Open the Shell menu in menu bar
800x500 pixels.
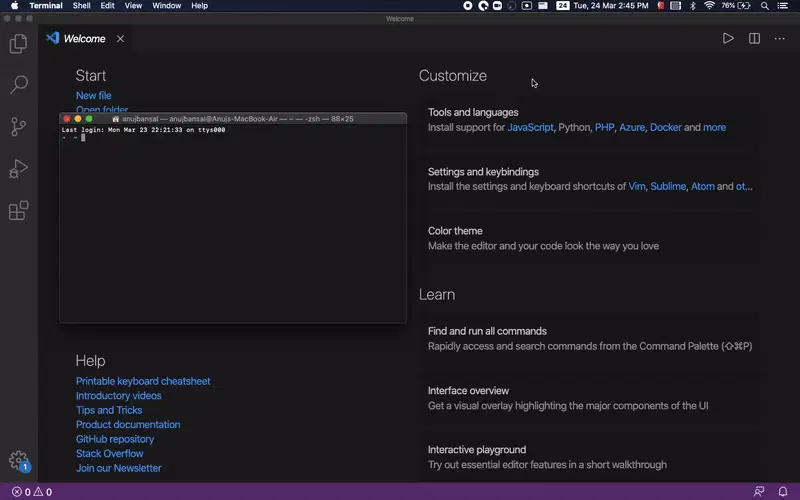[x=81, y=6]
